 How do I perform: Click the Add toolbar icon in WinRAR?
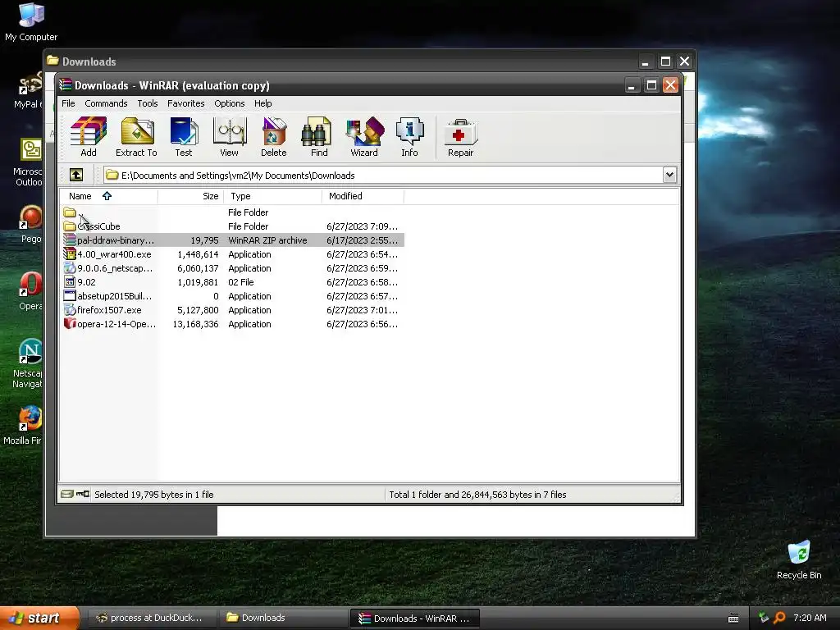click(89, 137)
